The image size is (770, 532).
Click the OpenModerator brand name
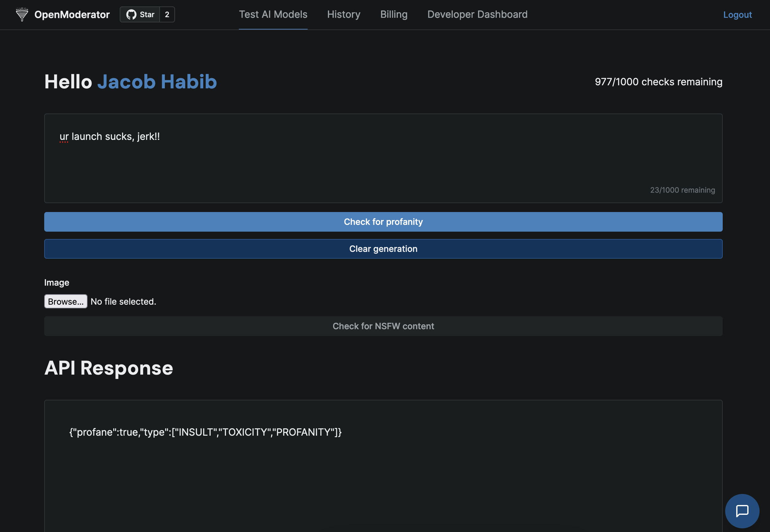coord(72,15)
